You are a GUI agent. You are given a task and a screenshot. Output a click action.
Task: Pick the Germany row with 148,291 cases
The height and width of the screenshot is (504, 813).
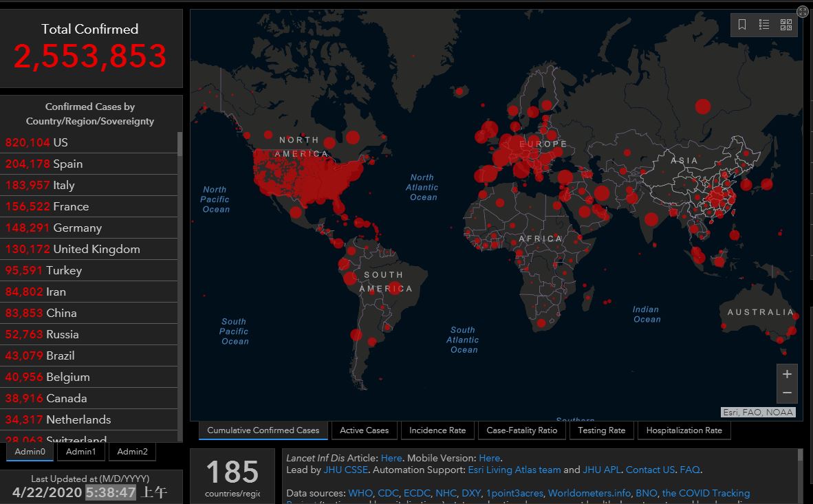pyautogui.click(x=89, y=228)
